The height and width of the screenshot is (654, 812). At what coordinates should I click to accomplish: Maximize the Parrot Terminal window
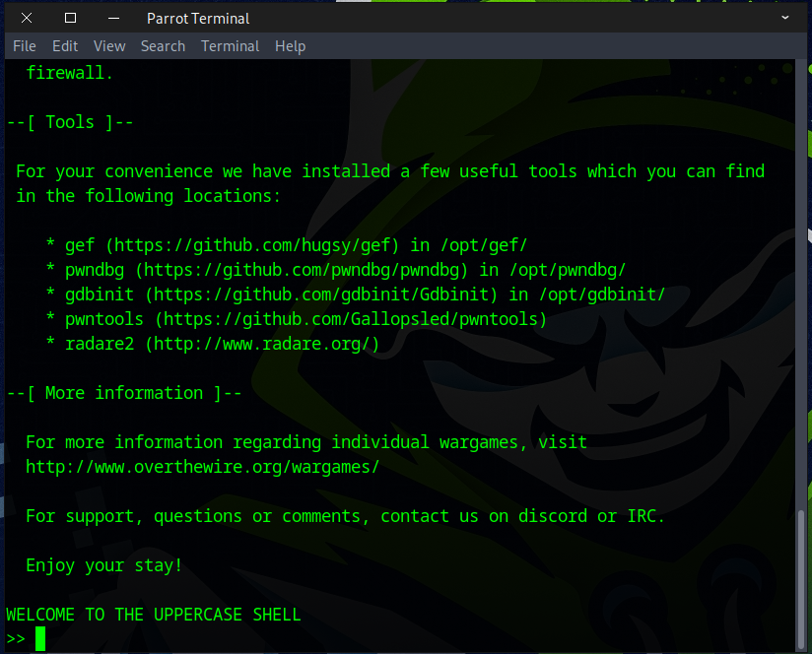coord(70,18)
